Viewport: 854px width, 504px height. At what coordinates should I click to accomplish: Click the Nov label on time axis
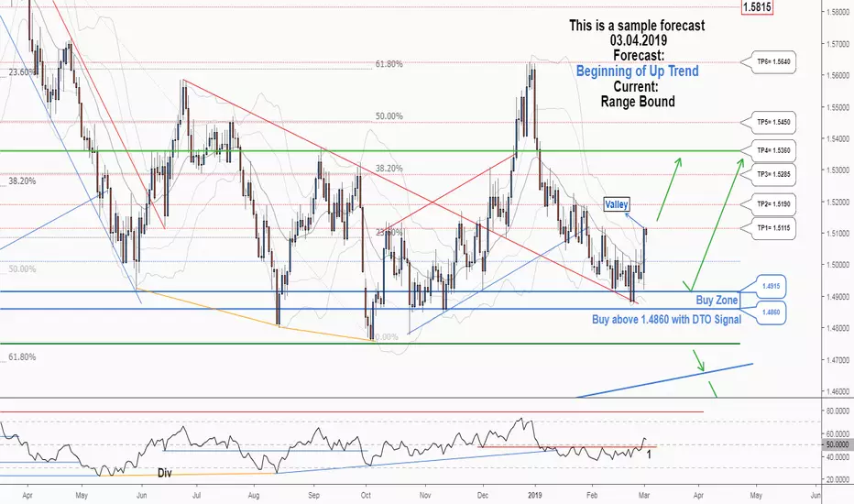[425, 495]
